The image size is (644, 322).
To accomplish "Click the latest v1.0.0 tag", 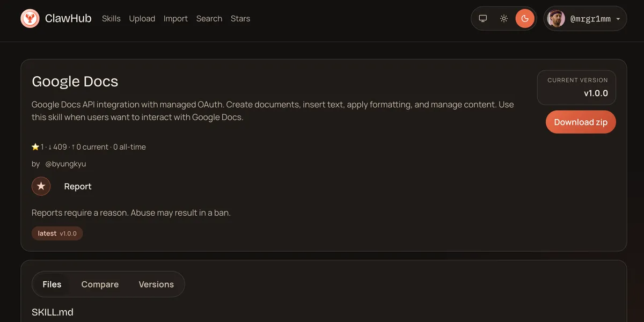I will (57, 233).
